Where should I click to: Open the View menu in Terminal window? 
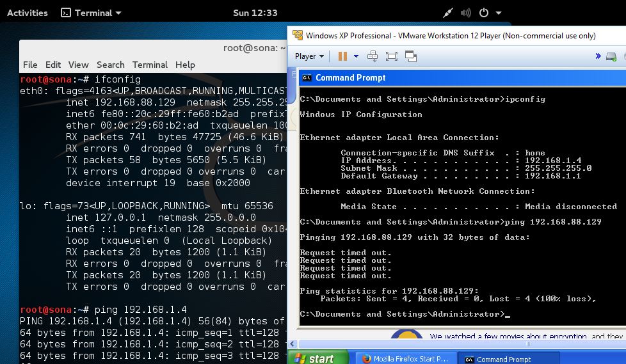tap(78, 65)
